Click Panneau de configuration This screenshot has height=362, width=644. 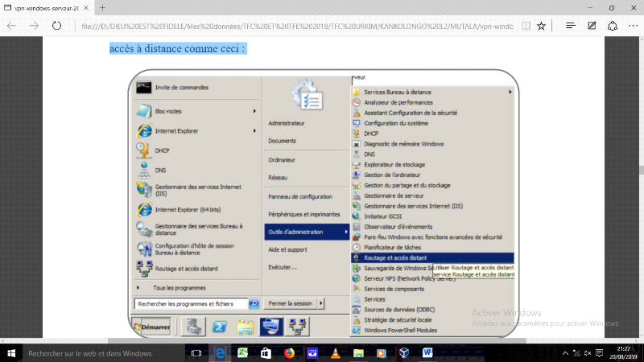pos(300,196)
